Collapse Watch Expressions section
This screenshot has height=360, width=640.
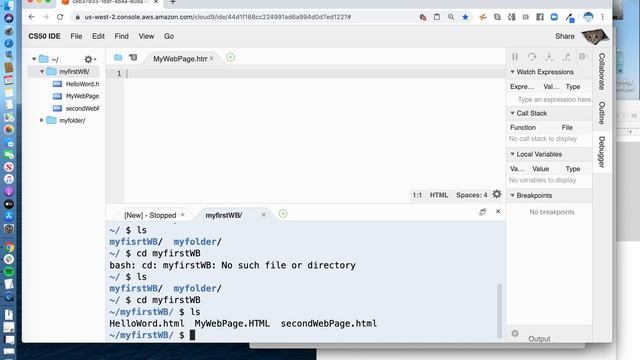(x=513, y=72)
